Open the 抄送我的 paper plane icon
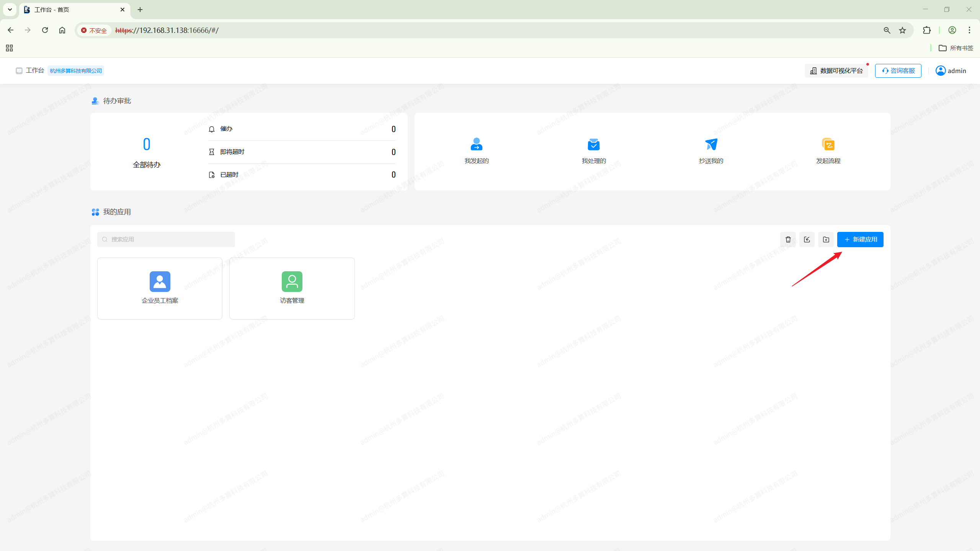 point(711,145)
